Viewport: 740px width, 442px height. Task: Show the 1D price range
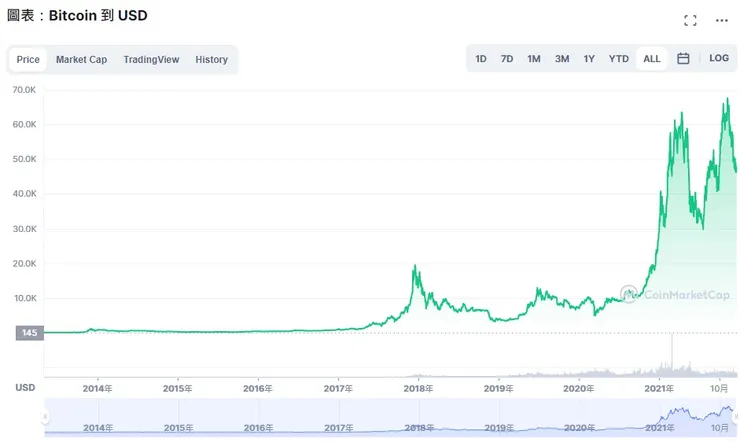click(x=481, y=59)
